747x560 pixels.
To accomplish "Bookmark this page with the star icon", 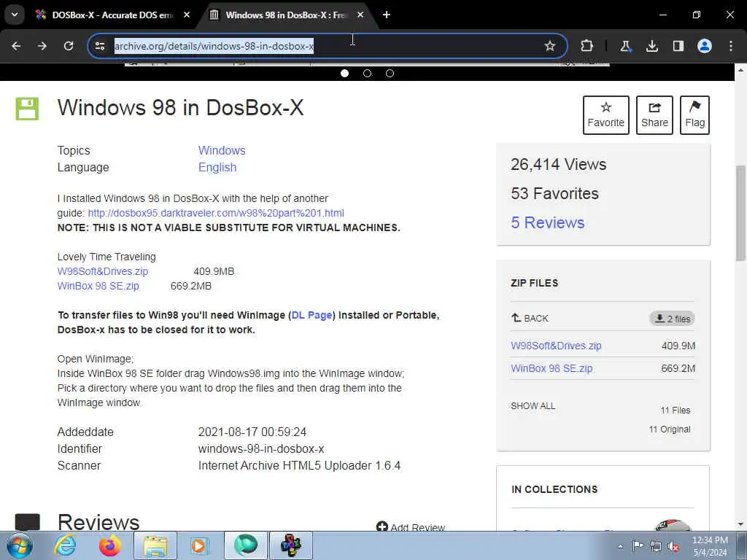I will [x=550, y=46].
